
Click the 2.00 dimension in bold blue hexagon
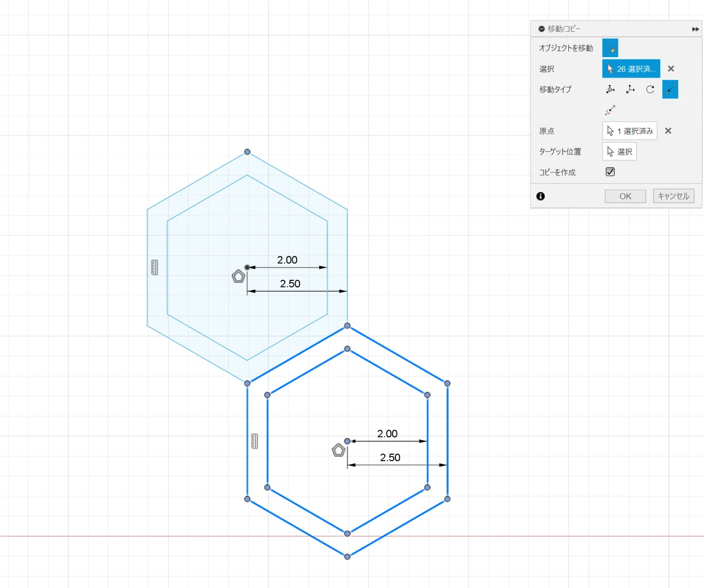tap(387, 434)
